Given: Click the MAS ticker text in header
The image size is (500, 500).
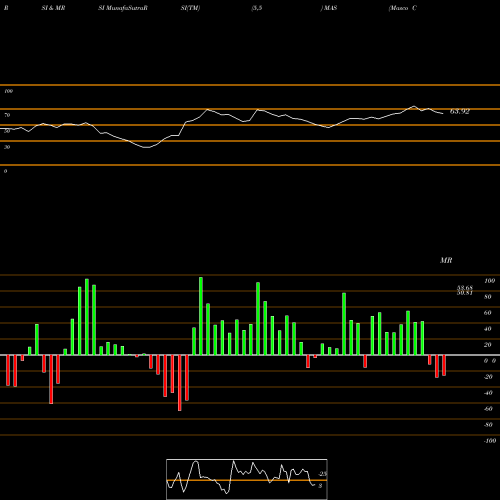Looking at the screenshot, I should click(330, 8).
